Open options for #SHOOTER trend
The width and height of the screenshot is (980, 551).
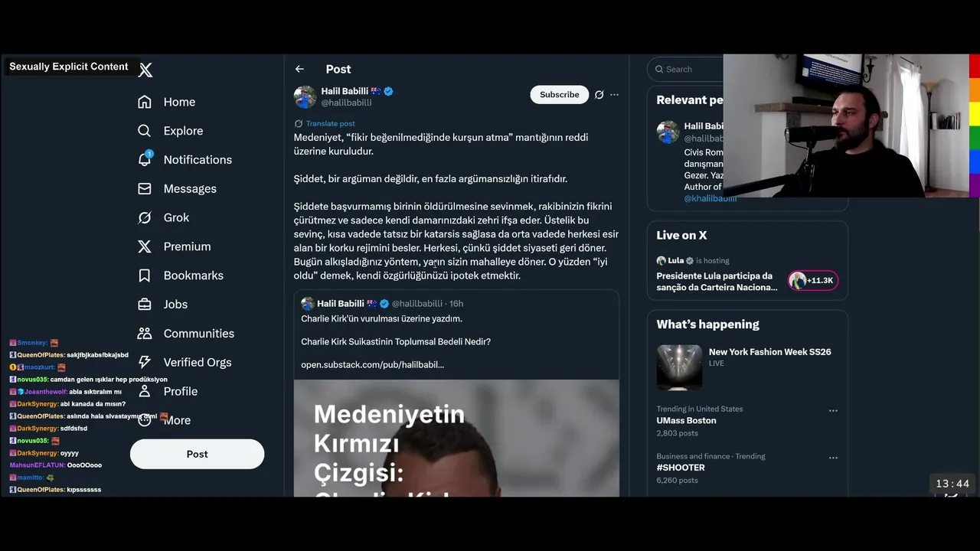point(833,458)
